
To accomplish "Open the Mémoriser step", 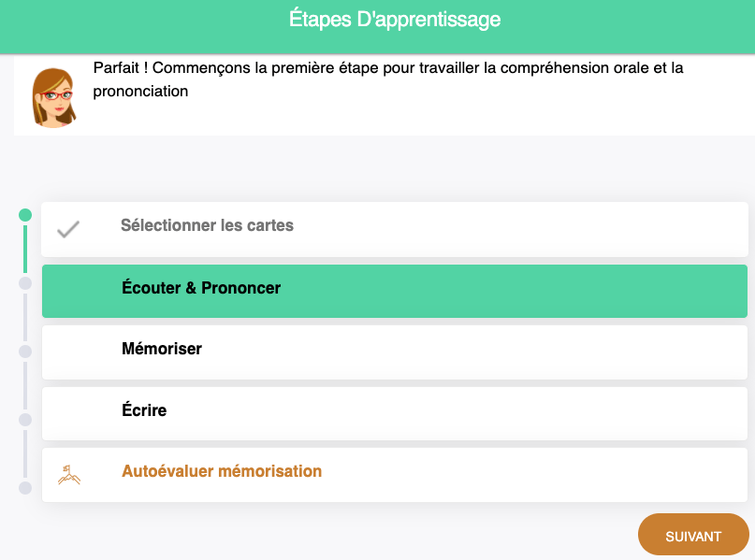I will click(162, 350).
